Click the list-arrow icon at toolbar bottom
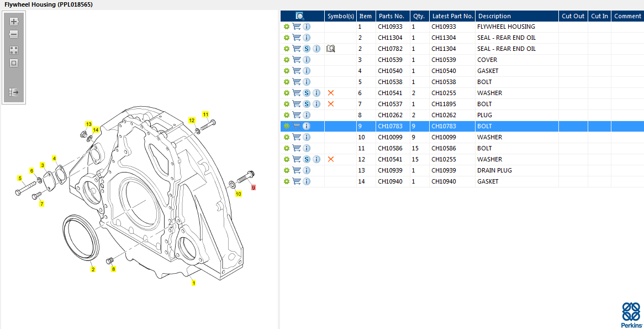 (14, 92)
